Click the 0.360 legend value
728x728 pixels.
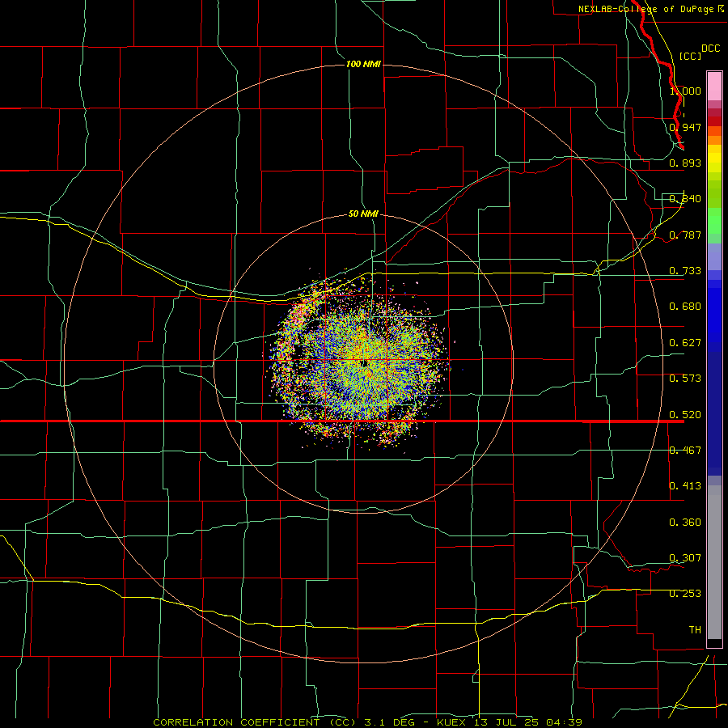click(x=685, y=523)
